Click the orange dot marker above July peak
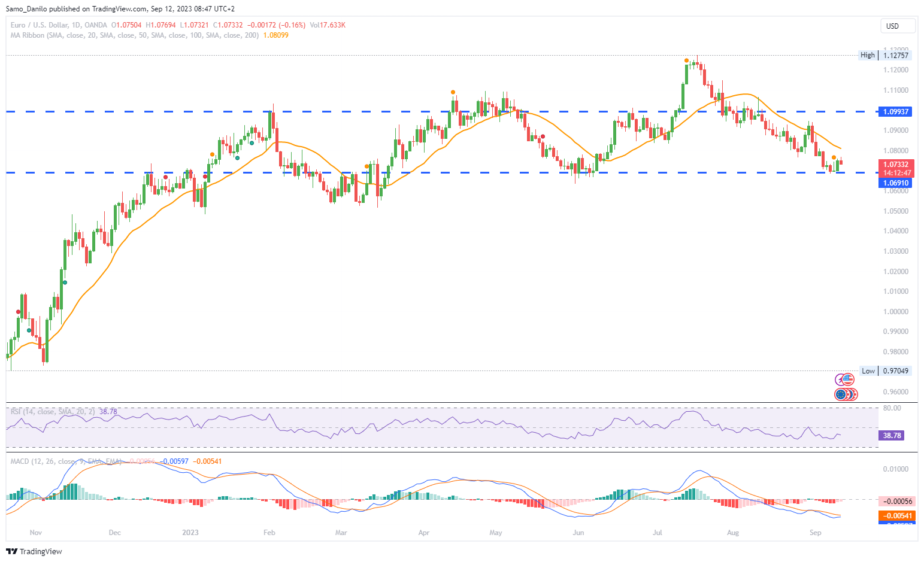The height and width of the screenshot is (562, 924). (686, 60)
